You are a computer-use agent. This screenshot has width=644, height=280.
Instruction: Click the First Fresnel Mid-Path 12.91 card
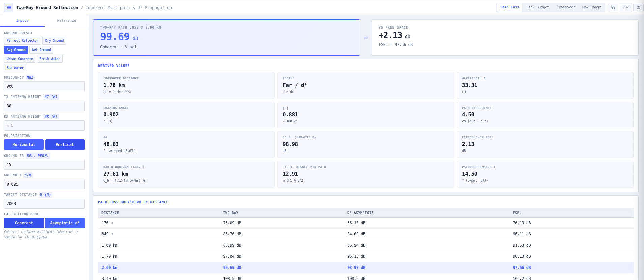365,174
